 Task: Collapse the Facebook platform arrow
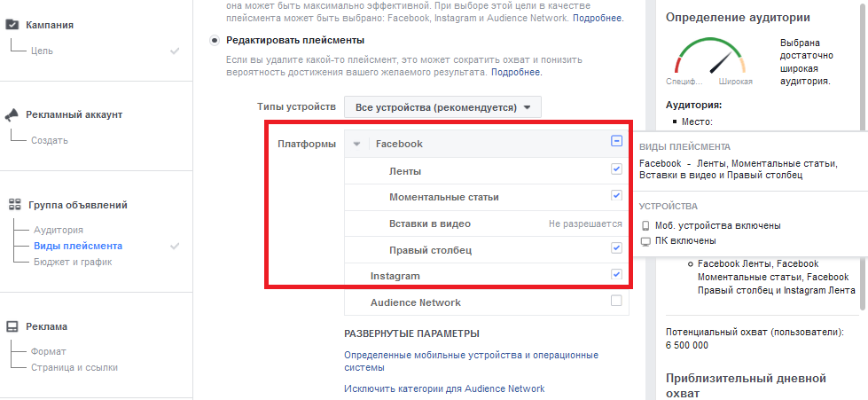click(357, 144)
